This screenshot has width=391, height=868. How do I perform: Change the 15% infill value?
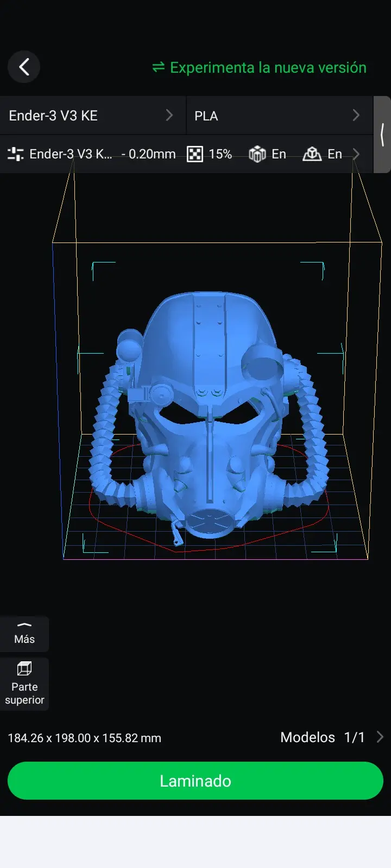point(220,154)
